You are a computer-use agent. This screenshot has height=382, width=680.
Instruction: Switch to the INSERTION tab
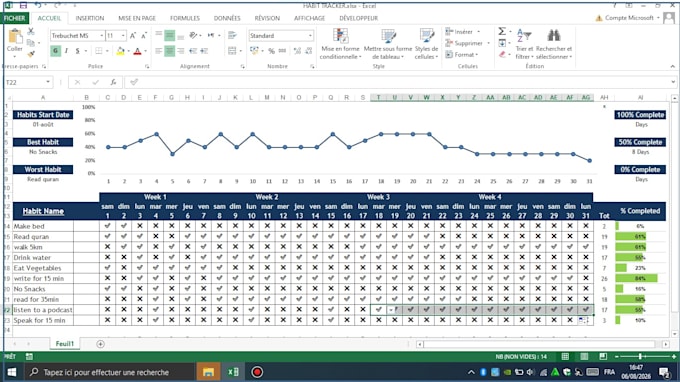pos(90,18)
